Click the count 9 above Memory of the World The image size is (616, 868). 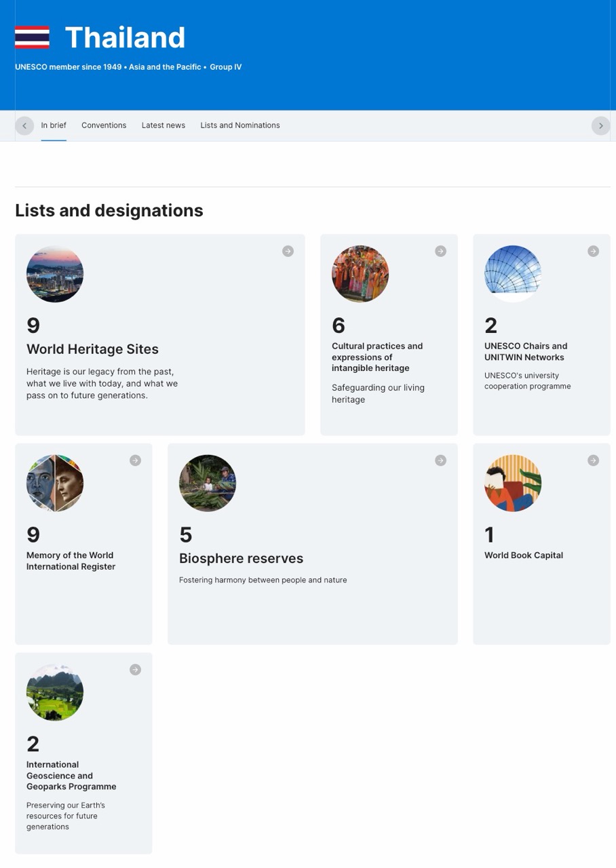click(x=33, y=535)
